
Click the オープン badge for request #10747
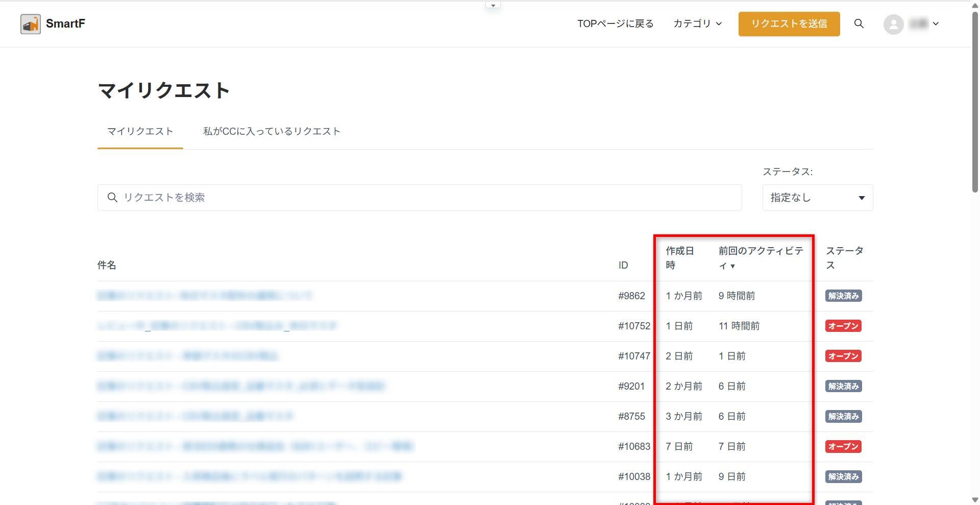[843, 356]
